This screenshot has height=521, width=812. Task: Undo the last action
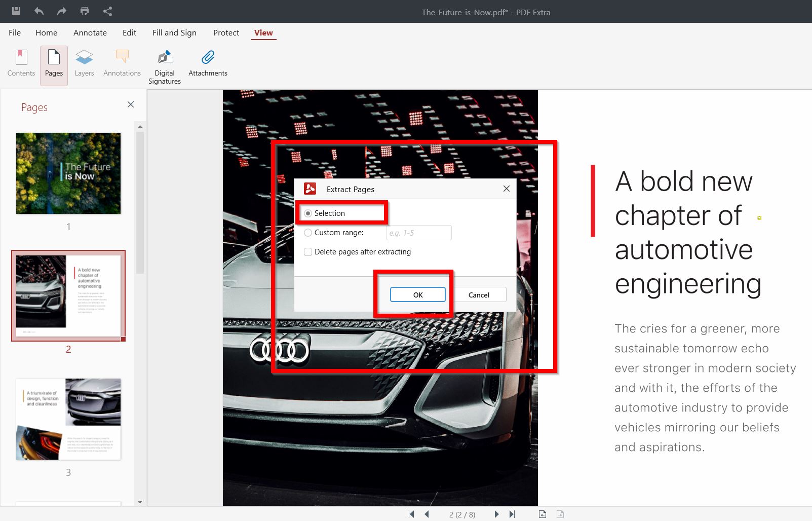pos(39,11)
